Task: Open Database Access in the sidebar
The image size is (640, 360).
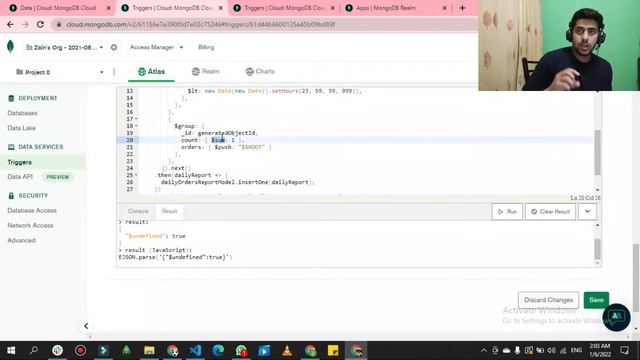Action: [32, 211]
